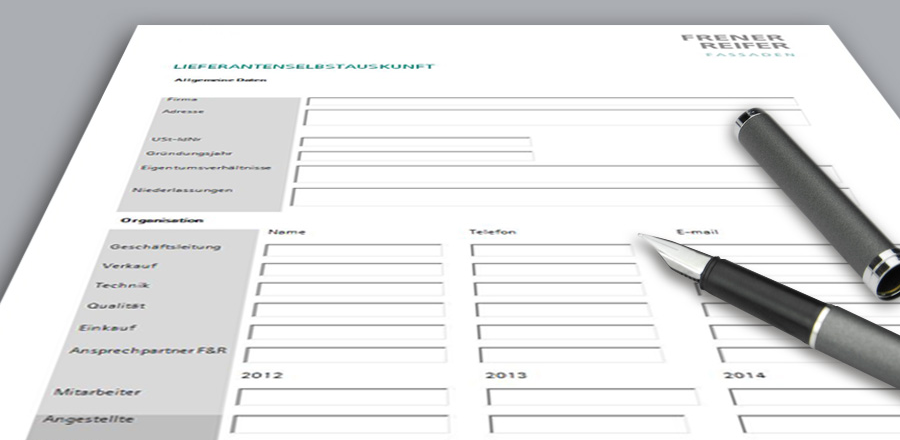Viewport: 900px width, 440px height.
Task: Click the Firma input field
Action: [x=551, y=102]
